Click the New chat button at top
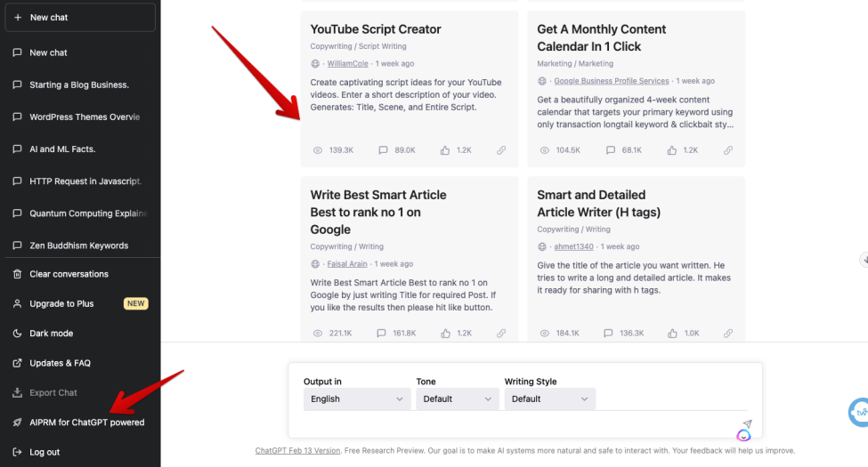 click(x=80, y=18)
